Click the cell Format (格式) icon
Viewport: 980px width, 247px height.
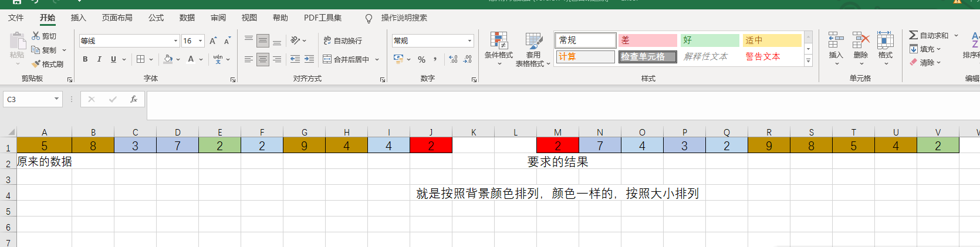tap(886, 40)
